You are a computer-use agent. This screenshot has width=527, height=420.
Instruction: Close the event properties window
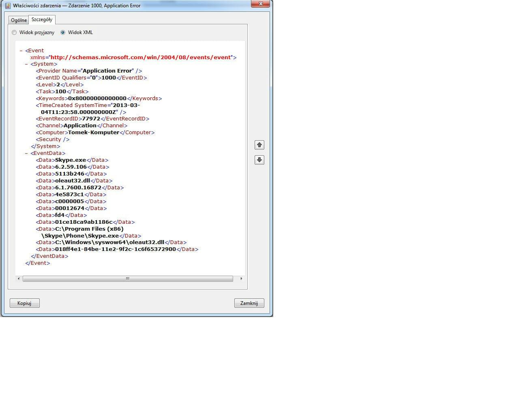click(x=260, y=4)
